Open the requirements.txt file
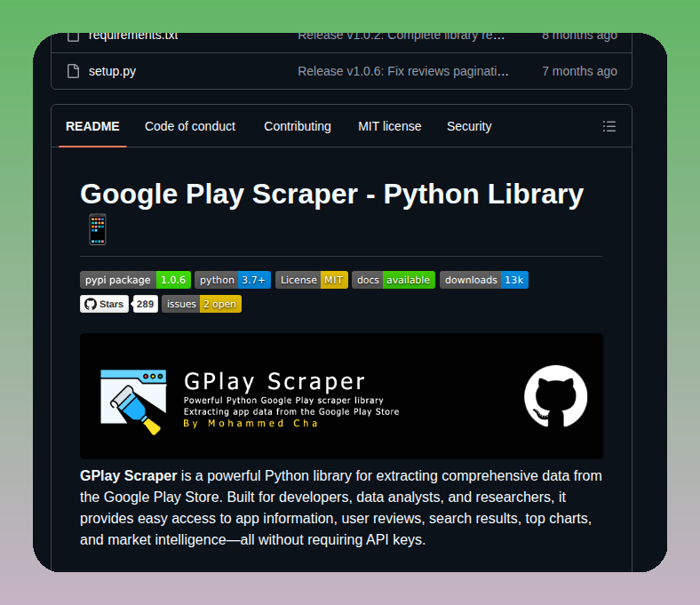 point(133,36)
